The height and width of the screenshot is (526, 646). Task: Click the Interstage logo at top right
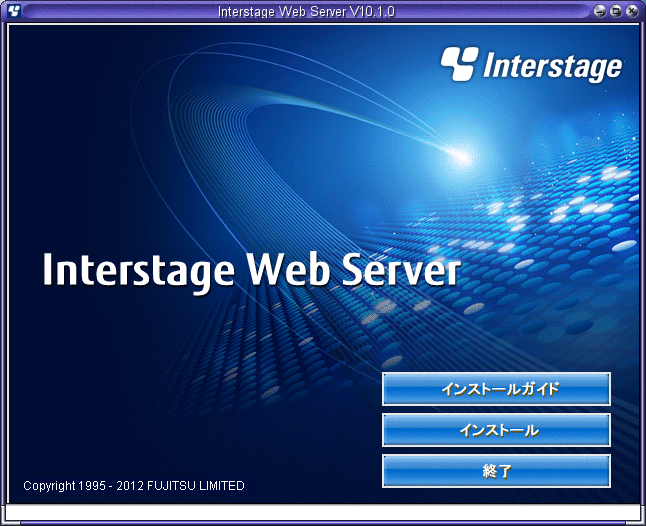(531, 64)
